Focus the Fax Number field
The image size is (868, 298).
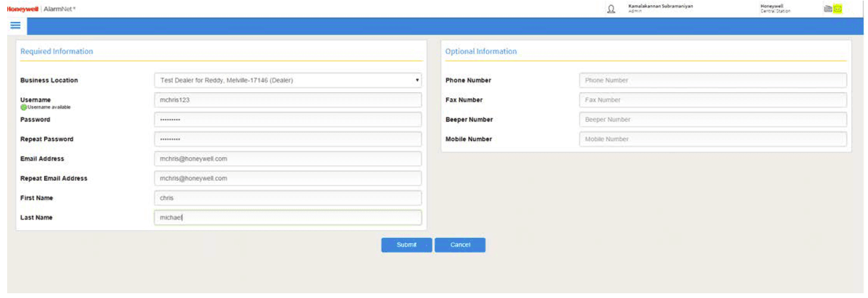pyautogui.click(x=712, y=100)
